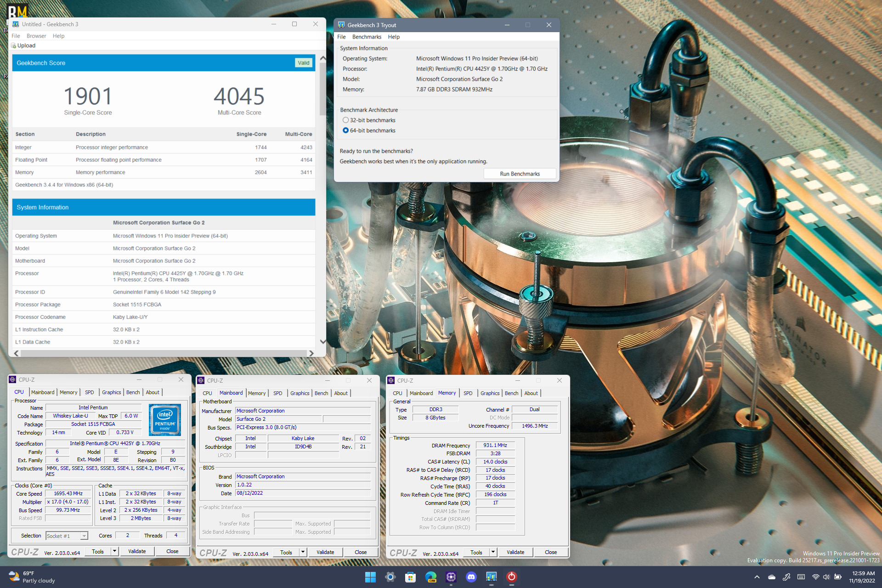This screenshot has width=882, height=588.
Task: Click Validate in the CPU-Z window showing the CPU tab
Action: (x=137, y=551)
